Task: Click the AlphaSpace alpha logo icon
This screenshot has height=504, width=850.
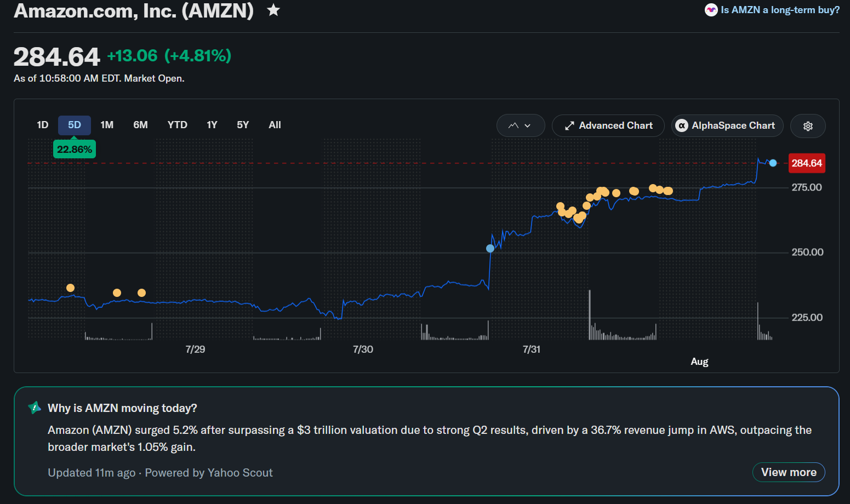Action: click(682, 126)
